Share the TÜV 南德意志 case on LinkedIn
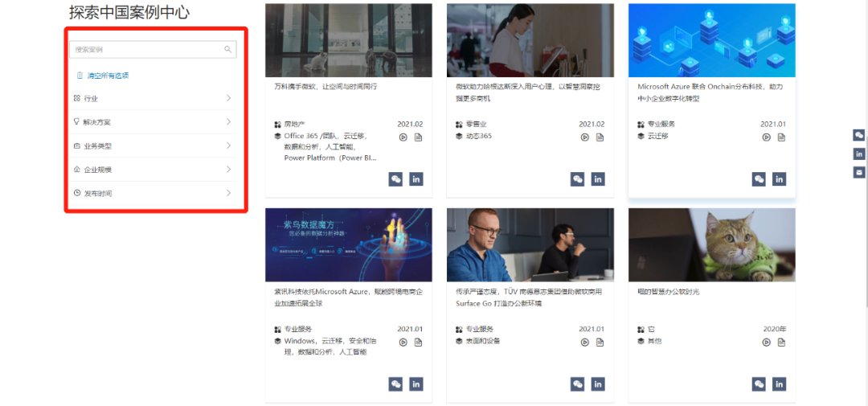Image resolution: width=868 pixels, height=406 pixels. pos(598,383)
